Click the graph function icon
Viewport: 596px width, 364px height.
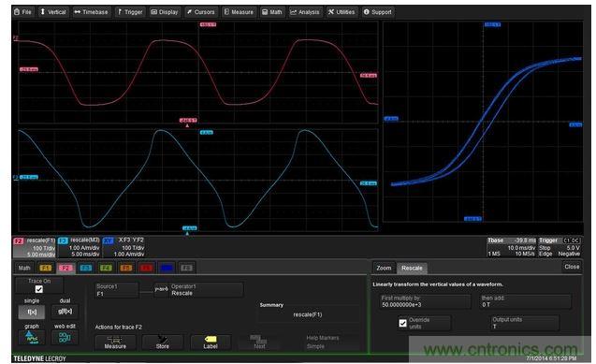[32, 338]
